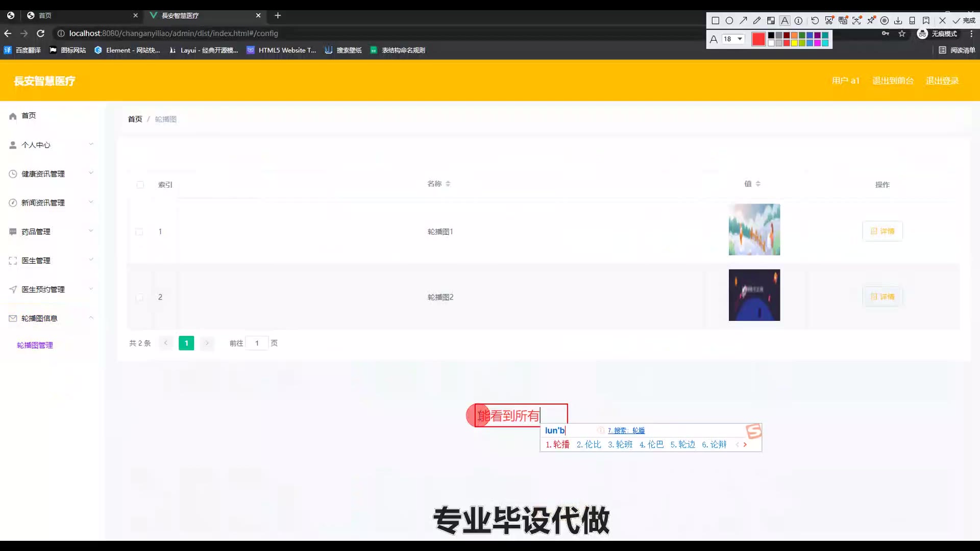Select the pencil freehand tool
This screenshot has width=980, height=551.
[757, 20]
